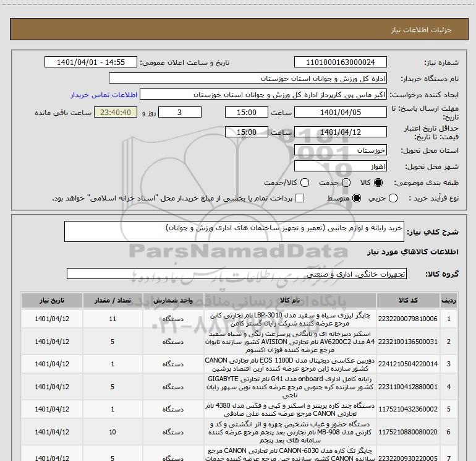Select the خدمت radio button
This screenshot has height=461, width=476.
click(346, 183)
